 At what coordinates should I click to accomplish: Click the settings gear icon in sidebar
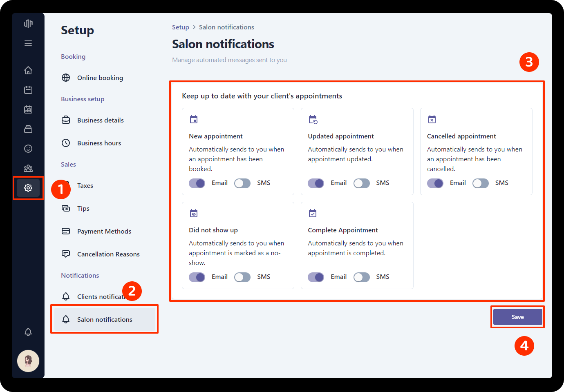[x=28, y=188]
